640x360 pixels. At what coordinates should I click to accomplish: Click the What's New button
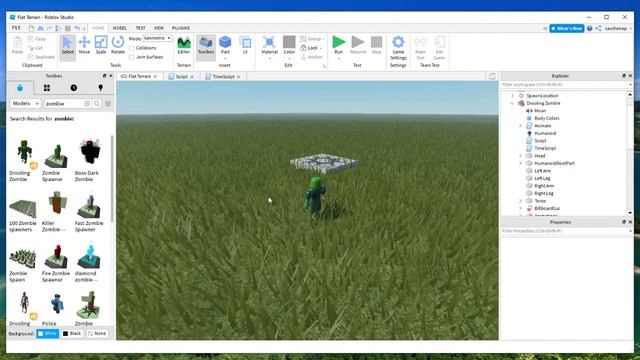click(567, 28)
